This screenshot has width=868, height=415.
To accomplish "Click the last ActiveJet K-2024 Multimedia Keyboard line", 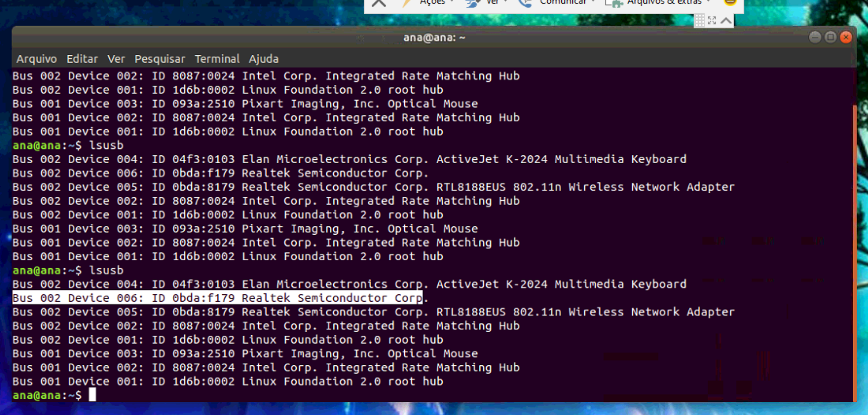I will click(349, 284).
